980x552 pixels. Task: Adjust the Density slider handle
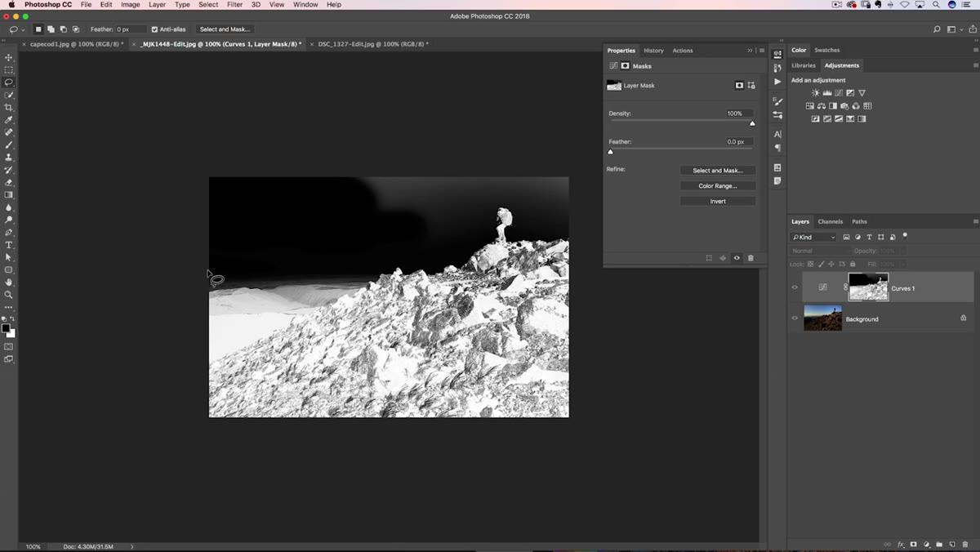point(752,123)
